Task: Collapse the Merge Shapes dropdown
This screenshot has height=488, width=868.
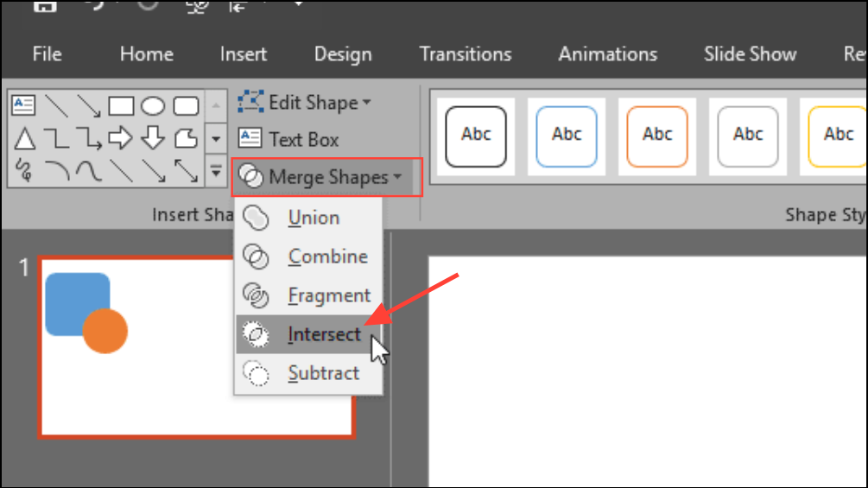Action: (327, 177)
